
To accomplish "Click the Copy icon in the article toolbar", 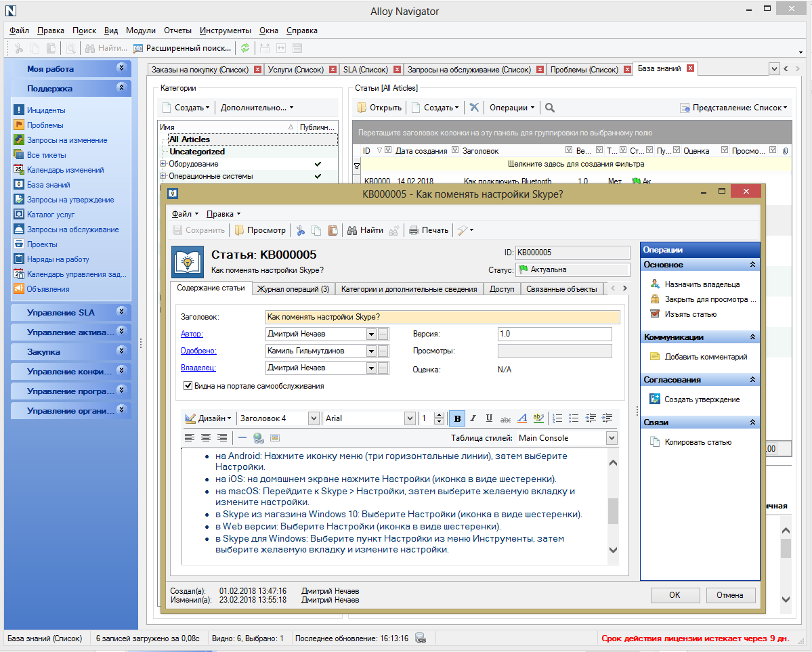I will 316,230.
